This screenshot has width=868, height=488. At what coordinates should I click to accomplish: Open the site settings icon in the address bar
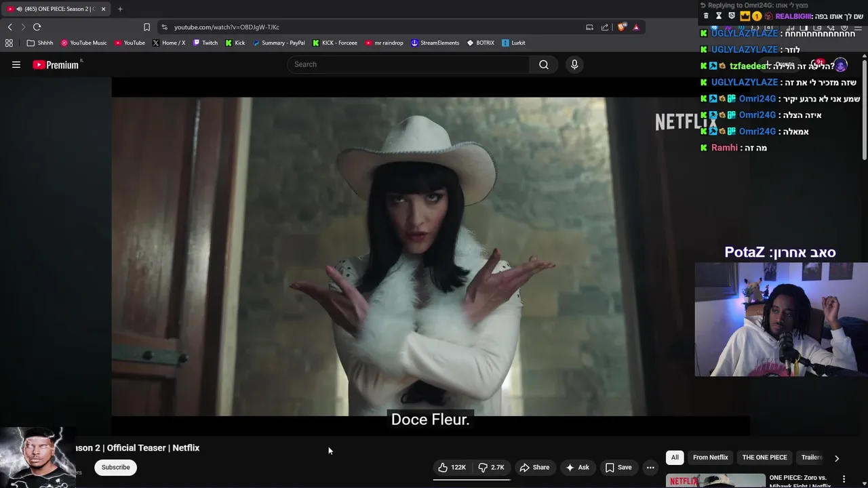point(164,27)
